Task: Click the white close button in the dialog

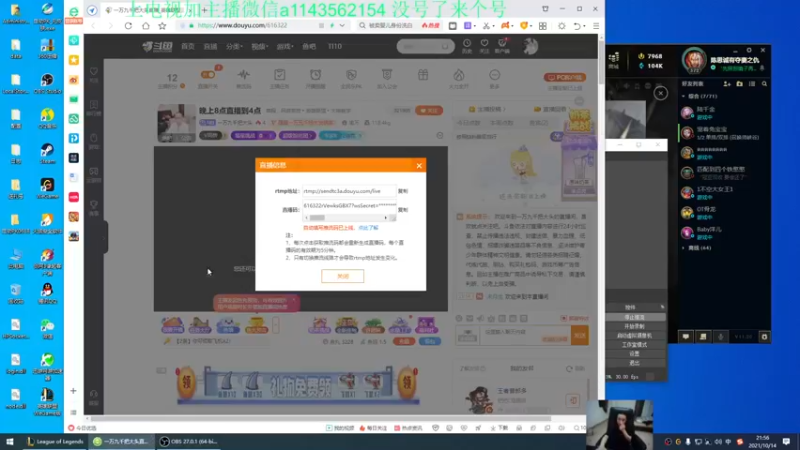Action: pos(342,276)
